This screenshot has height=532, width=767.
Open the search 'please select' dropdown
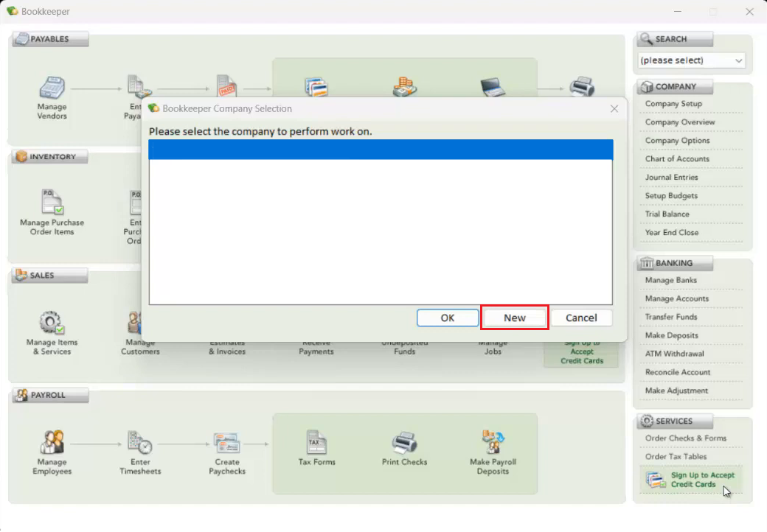tap(691, 60)
